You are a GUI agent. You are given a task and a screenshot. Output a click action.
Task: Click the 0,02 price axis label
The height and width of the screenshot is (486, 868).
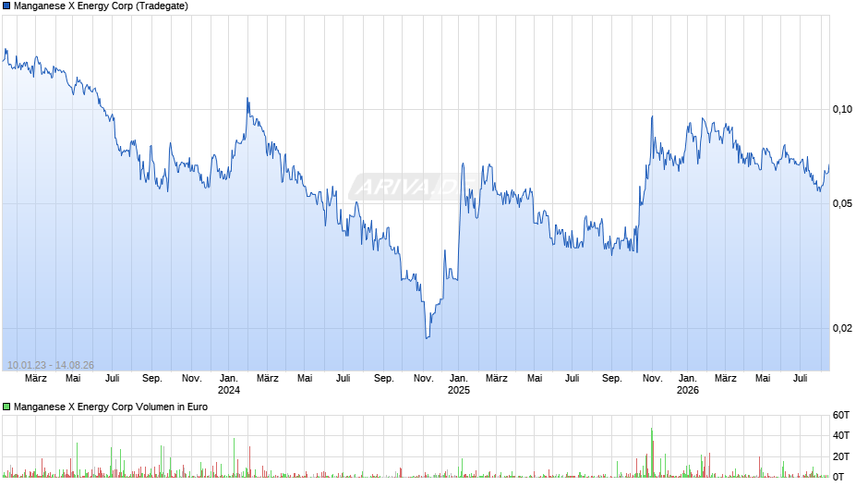pos(842,328)
